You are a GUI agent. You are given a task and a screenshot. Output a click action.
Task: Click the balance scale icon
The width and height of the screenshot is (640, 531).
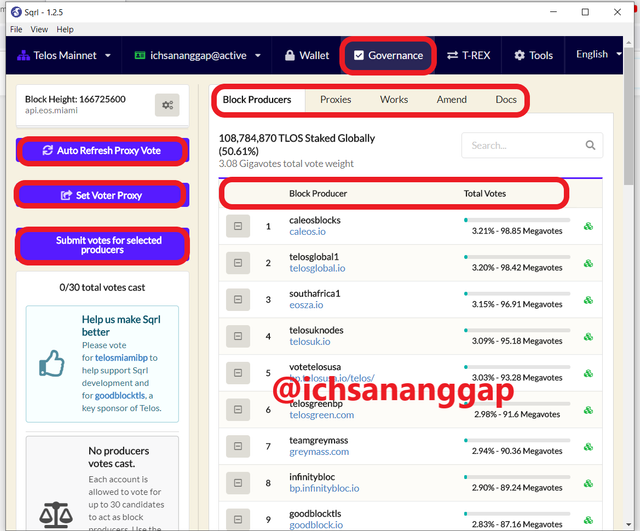coord(56,514)
